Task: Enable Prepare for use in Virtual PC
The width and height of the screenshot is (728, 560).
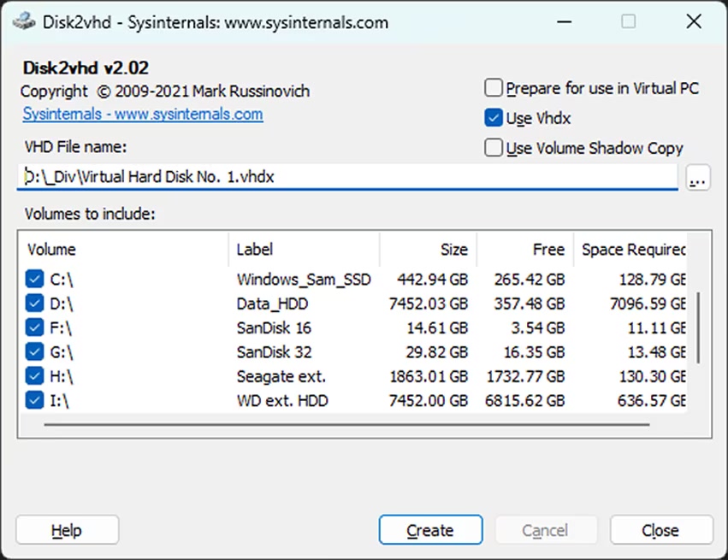Action: (x=494, y=88)
